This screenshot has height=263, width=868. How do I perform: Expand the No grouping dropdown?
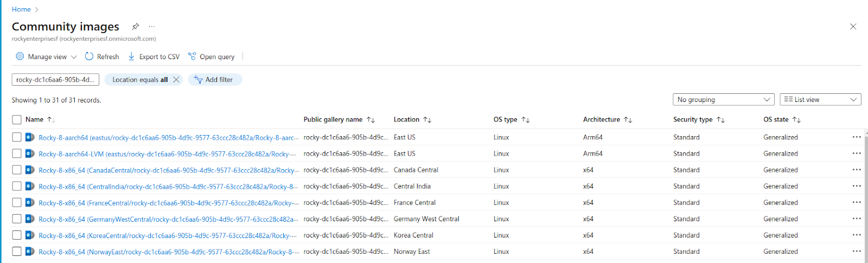coord(723,100)
